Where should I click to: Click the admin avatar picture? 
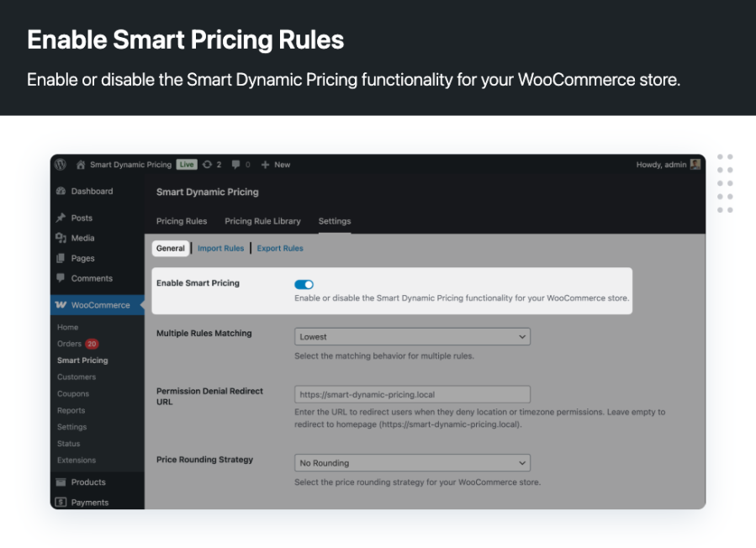[x=695, y=165]
